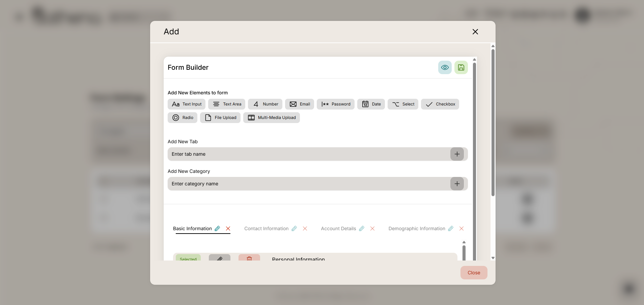This screenshot has width=644, height=305.
Task: Switch to the Contact Information tab
Action: pos(266,228)
